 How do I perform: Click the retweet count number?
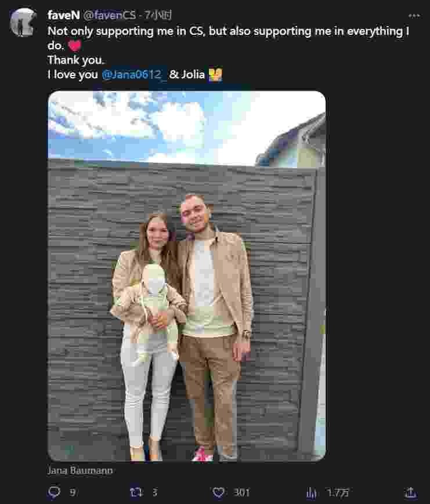point(155,492)
